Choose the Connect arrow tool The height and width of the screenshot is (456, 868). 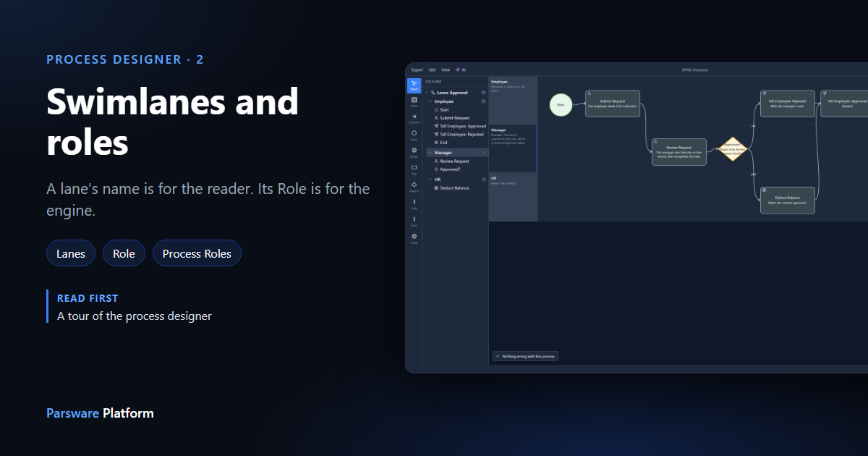414,119
